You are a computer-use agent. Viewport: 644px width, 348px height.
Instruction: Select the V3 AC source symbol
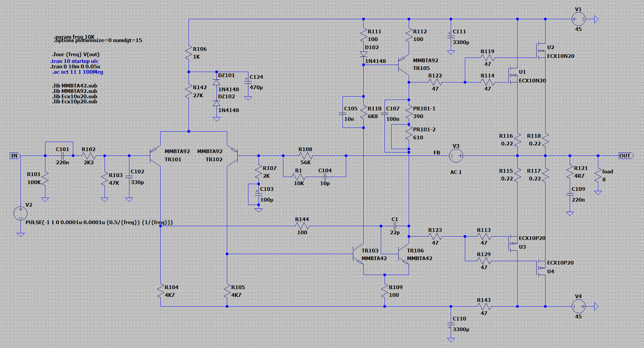point(456,155)
